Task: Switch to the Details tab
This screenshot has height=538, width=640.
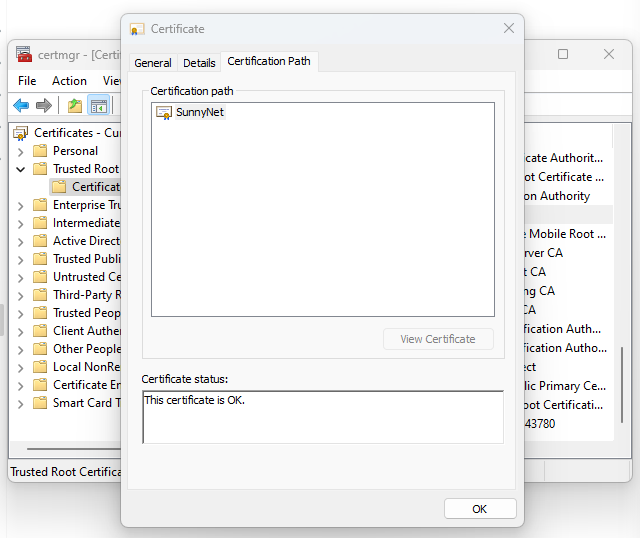Action: click(199, 63)
